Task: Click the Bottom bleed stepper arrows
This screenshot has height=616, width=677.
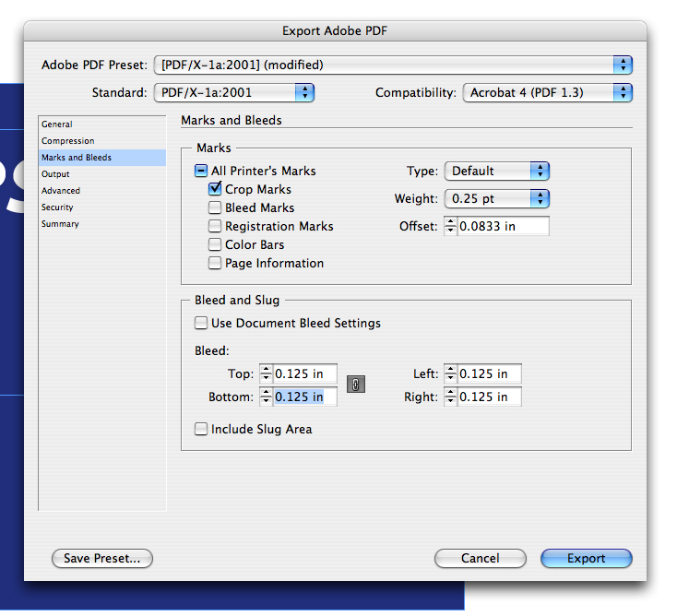Action: pyautogui.click(x=266, y=397)
